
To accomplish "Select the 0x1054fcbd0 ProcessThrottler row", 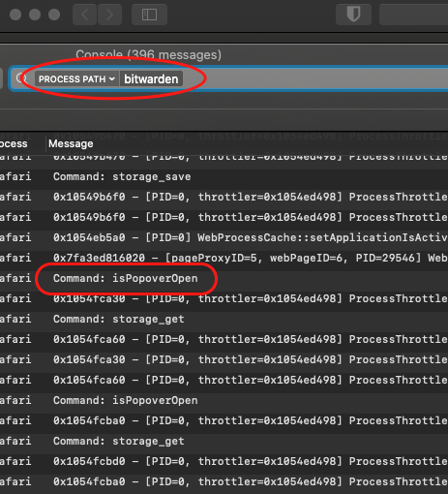I will (224, 461).
